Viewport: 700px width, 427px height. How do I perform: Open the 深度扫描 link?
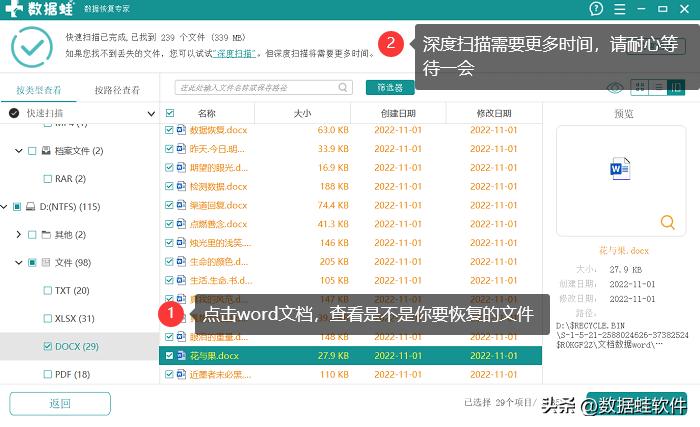click(234, 54)
